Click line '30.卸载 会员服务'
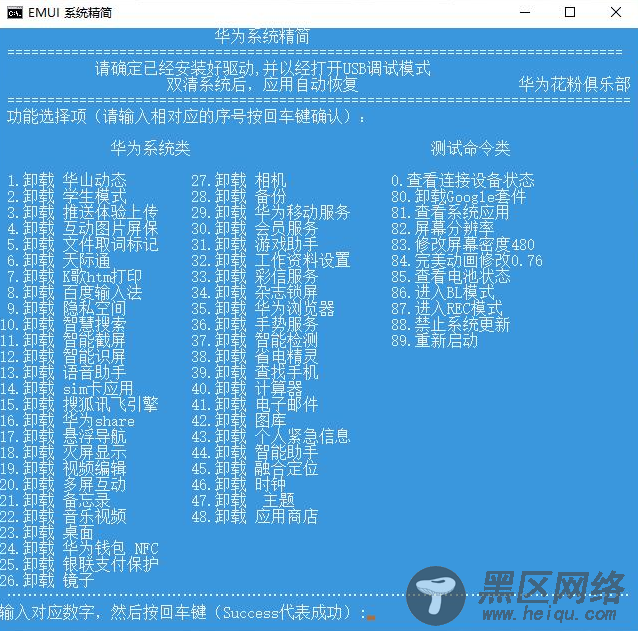Screen dimensions: 638x631 [255, 229]
